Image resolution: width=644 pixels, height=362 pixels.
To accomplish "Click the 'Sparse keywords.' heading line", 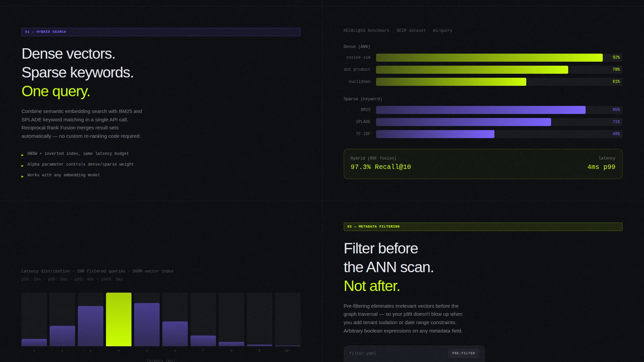I will pos(77,73).
